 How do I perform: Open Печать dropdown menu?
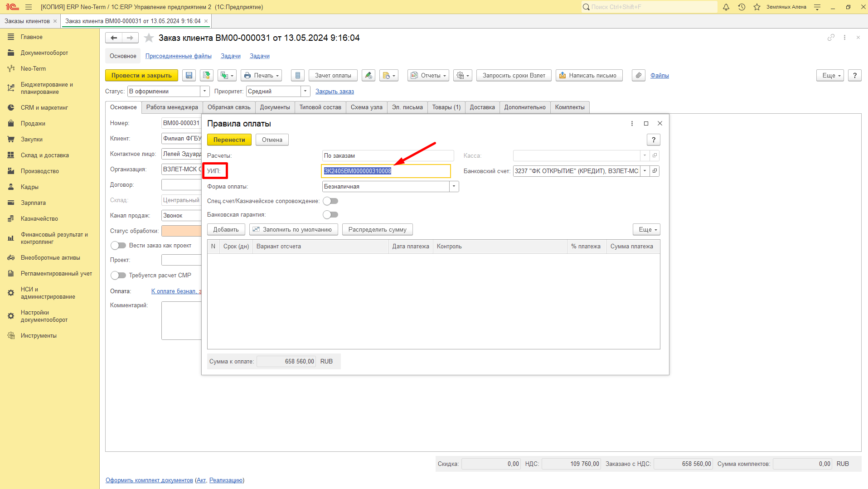point(262,76)
